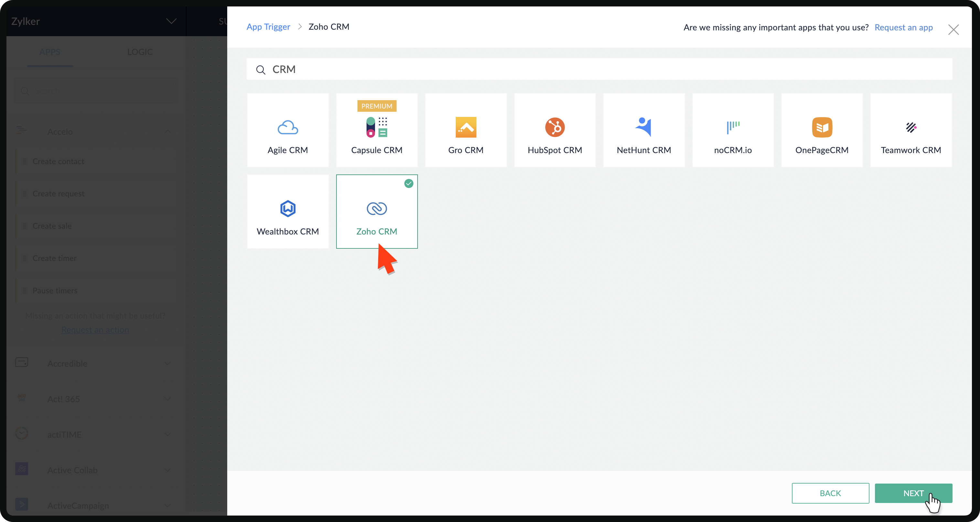Screen dimensions: 980x522
Task: Open the Request an app link
Action: 903,27
